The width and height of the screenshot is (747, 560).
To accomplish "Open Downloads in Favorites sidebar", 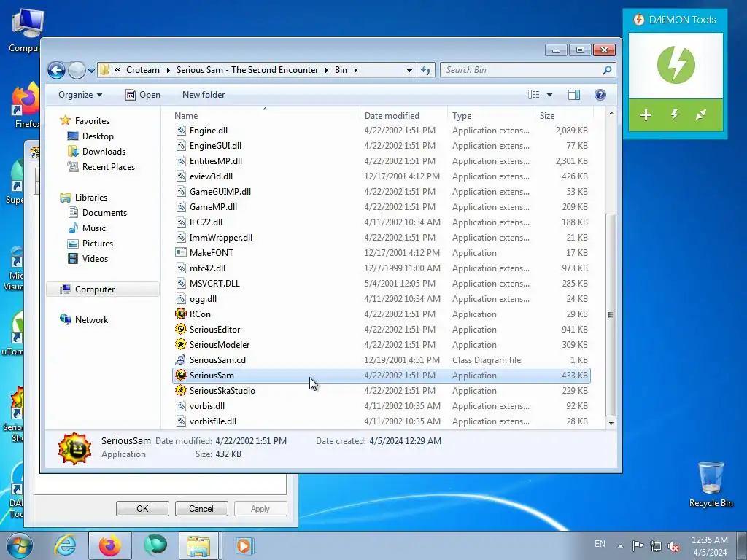I will (104, 152).
